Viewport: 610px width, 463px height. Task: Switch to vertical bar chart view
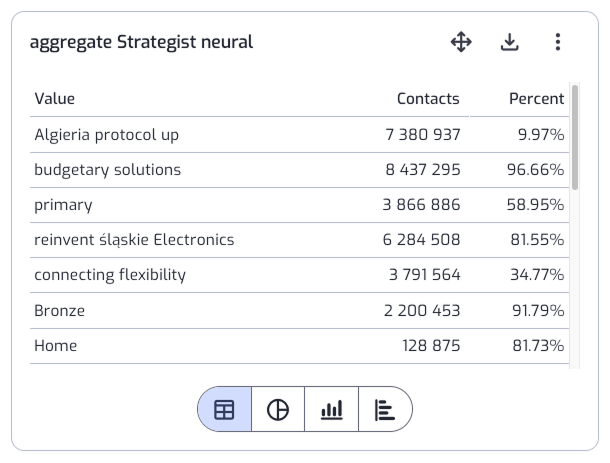click(331, 409)
